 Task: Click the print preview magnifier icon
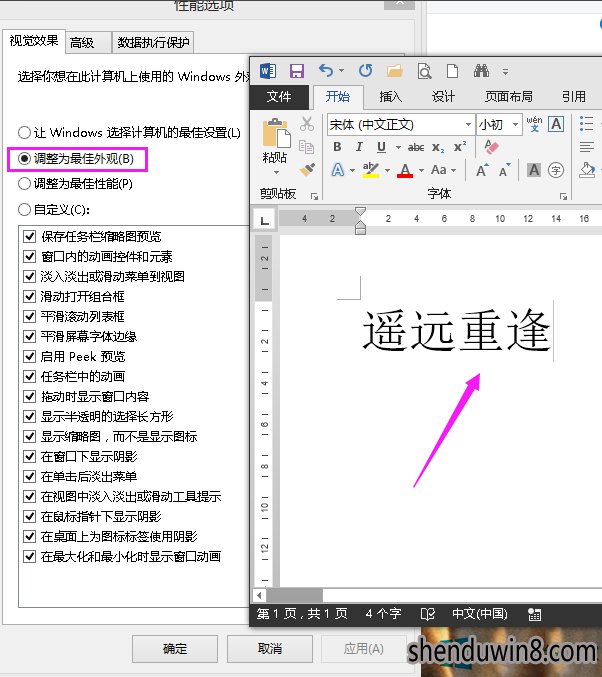coord(424,71)
